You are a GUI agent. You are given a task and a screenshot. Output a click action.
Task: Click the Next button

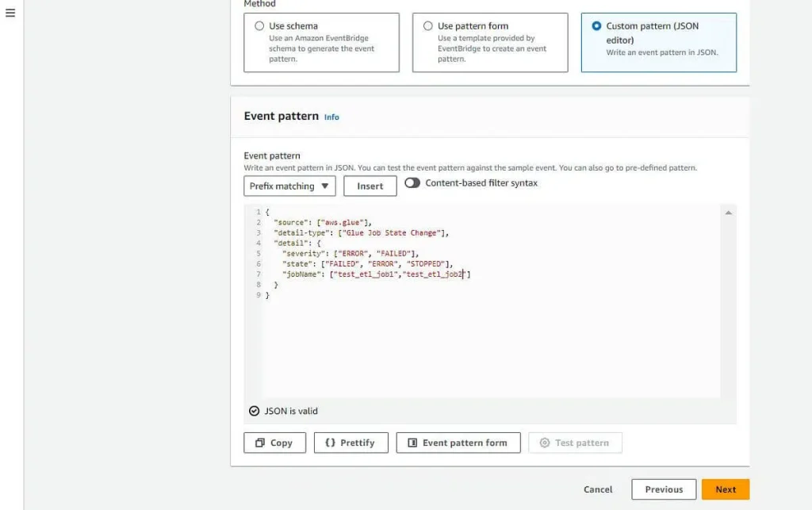(x=726, y=489)
